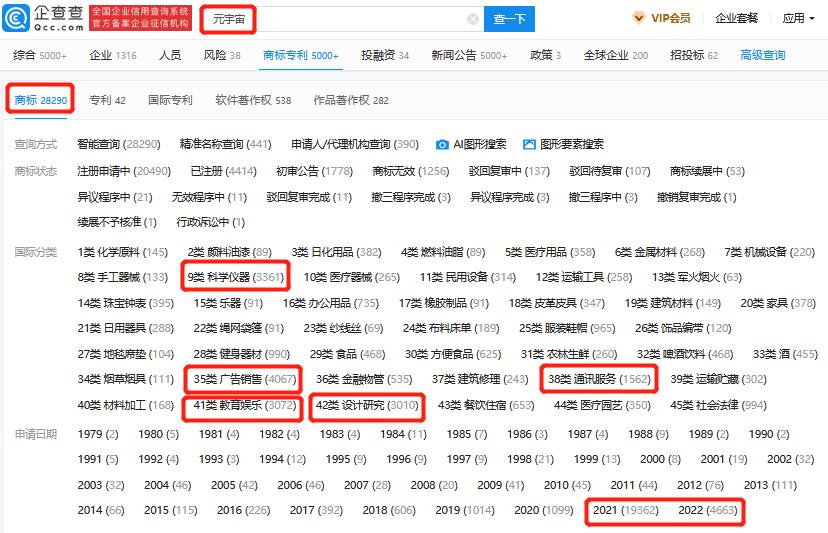Filter by 35类 广告销售 (4067) category
The width and height of the screenshot is (828, 533).
click(x=244, y=379)
